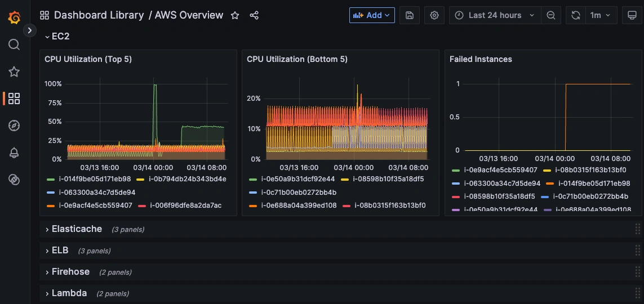
Task: Expand the Firehose row
Action: (x=67, y=271)
